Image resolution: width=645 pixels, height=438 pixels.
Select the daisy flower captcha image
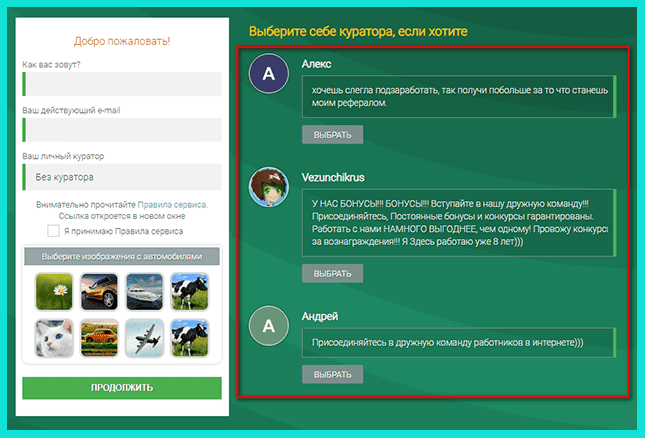53,290
